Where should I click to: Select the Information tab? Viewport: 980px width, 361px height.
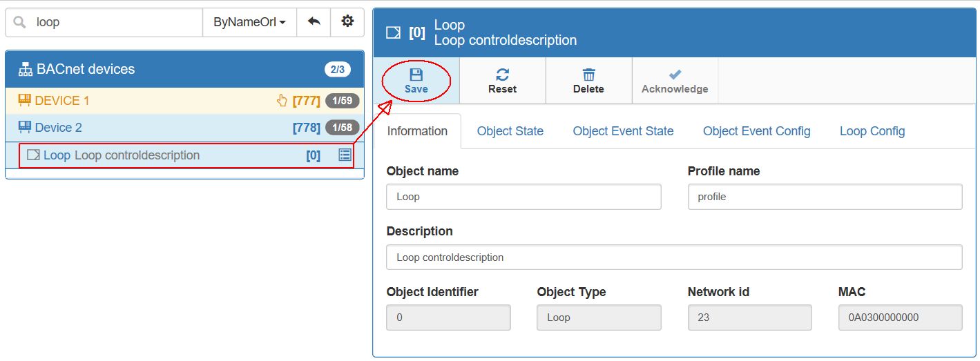tap(417, 131)
